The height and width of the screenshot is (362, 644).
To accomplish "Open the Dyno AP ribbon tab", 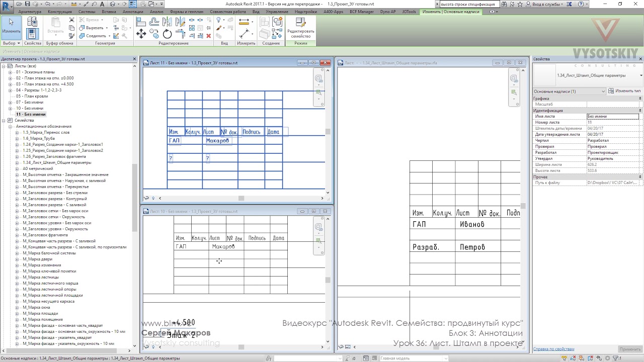I will 388,11.
